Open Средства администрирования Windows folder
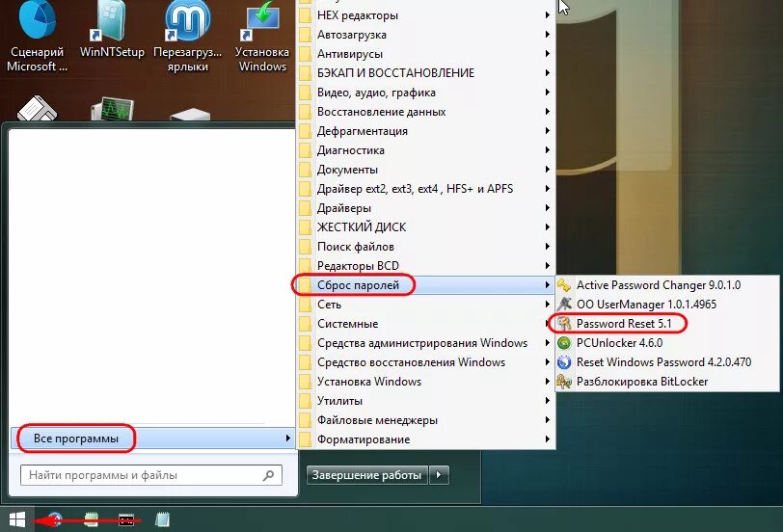The image size is (783, 532). point(426,343)
